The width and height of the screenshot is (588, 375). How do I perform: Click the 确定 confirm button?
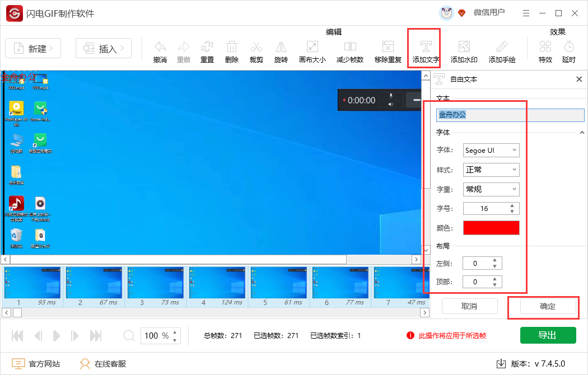tap(547, 306)
